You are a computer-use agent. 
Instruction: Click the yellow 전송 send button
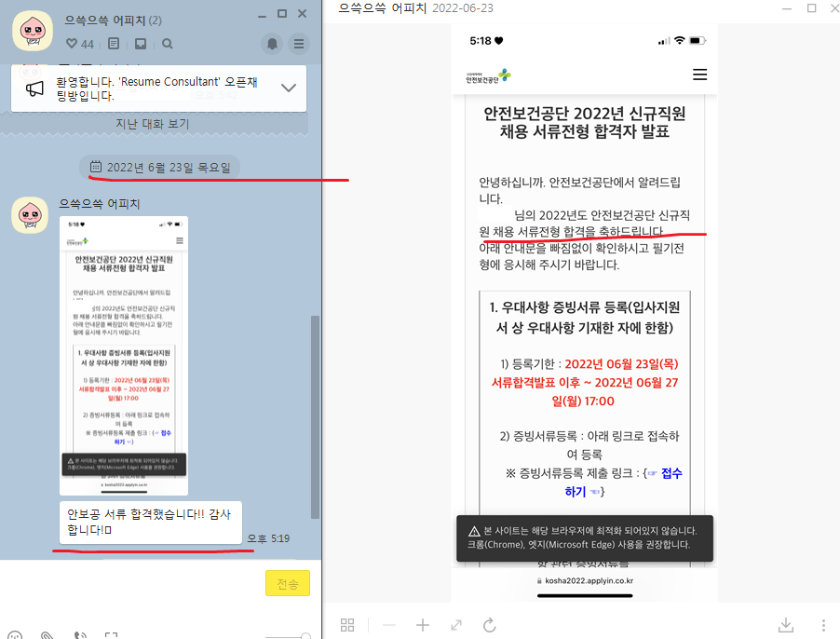click(288, 583)
